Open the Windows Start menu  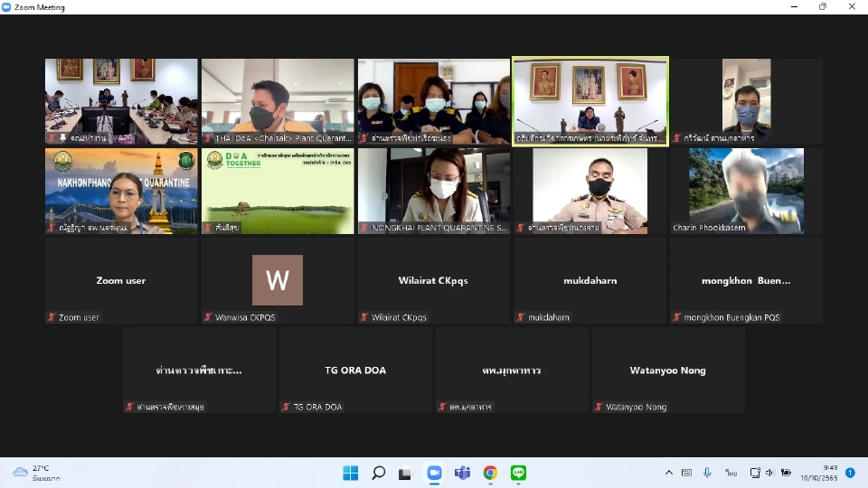350,473
